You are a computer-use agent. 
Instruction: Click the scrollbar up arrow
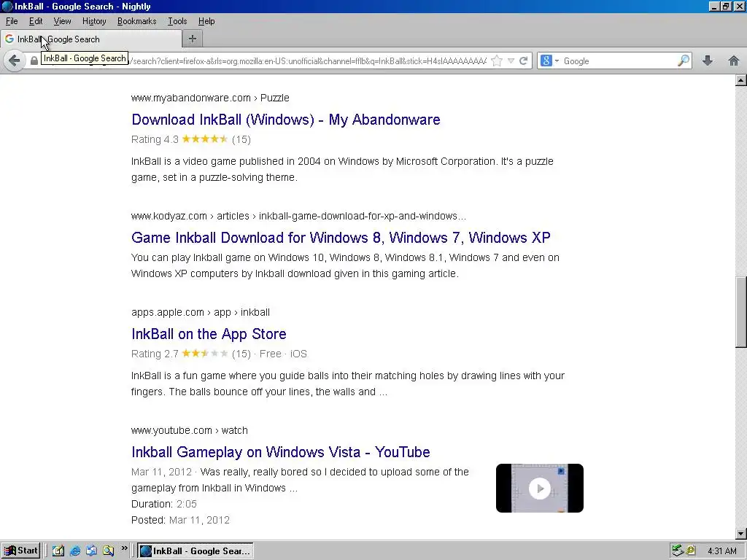741,80
